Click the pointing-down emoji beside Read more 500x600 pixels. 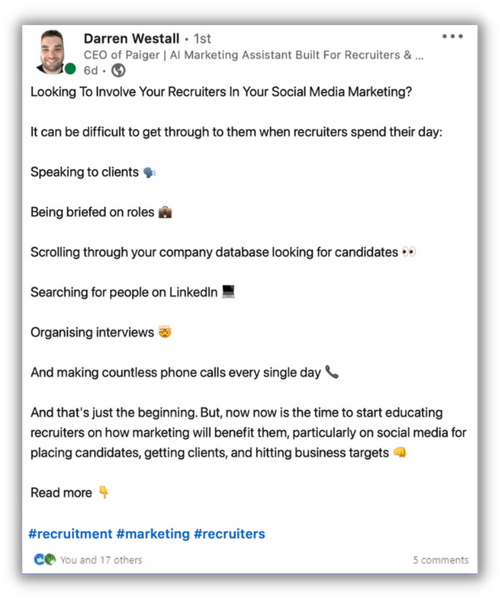103,492
